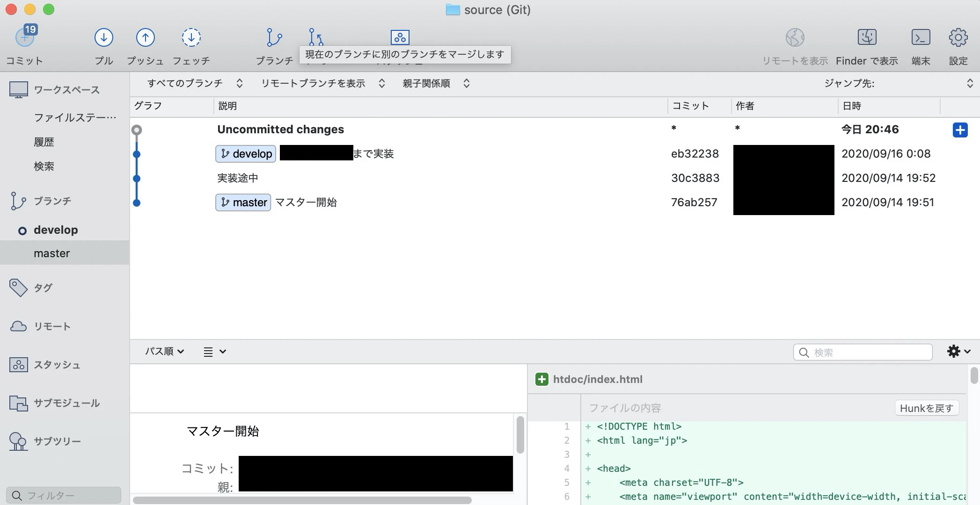Image resolution: width=980 pixels, height=505 pixels.
Task: Open the list view mode dropdown
Action: (215, 352)
